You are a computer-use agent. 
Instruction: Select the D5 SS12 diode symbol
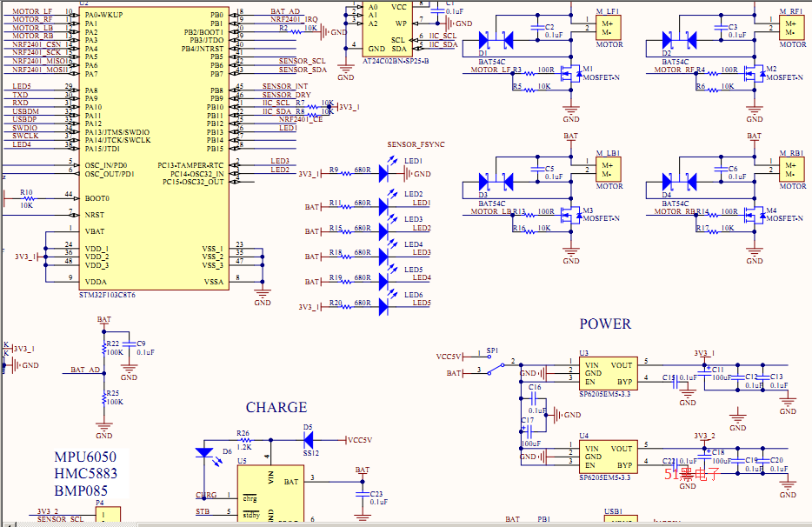point(309,440)
